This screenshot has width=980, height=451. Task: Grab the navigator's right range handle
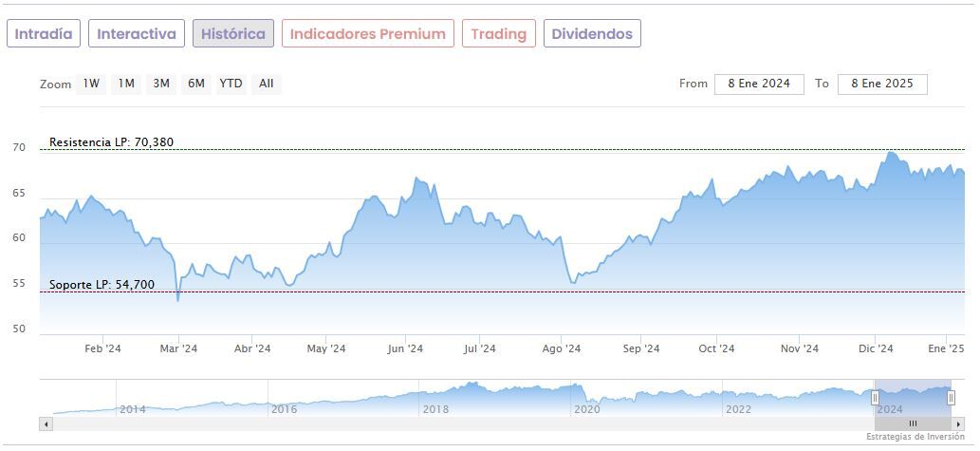951,397
